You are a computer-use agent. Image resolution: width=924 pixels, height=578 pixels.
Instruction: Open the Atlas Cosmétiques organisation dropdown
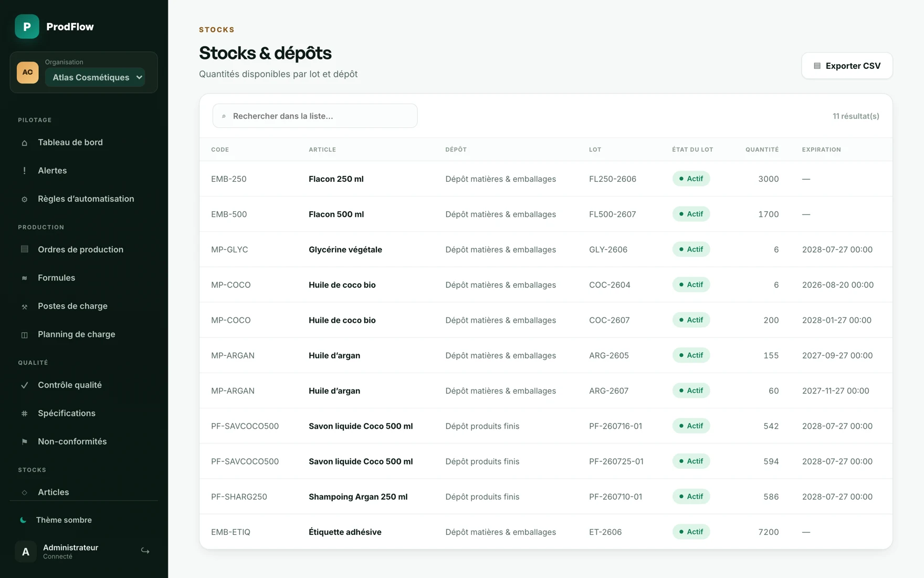pos(95,77)
